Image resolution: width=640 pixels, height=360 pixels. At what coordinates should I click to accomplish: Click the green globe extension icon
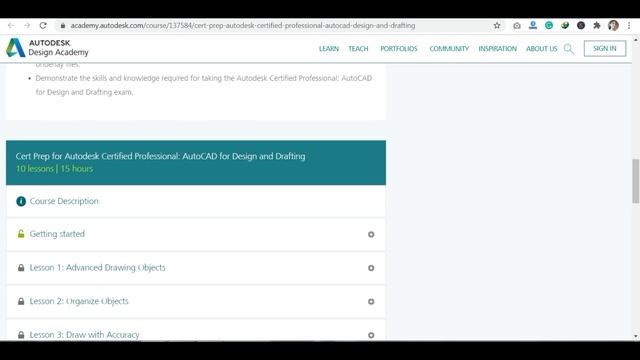[x=565, y=25]
